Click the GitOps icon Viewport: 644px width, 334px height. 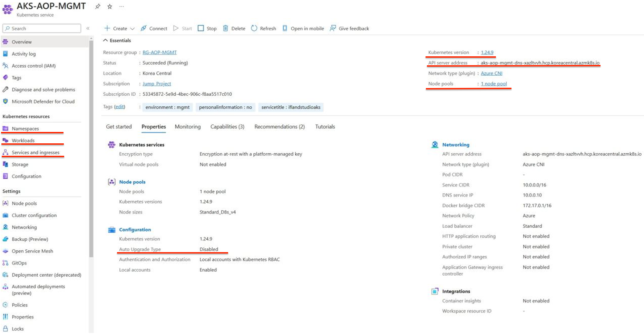pyautogui.click(x=6, y=263)
